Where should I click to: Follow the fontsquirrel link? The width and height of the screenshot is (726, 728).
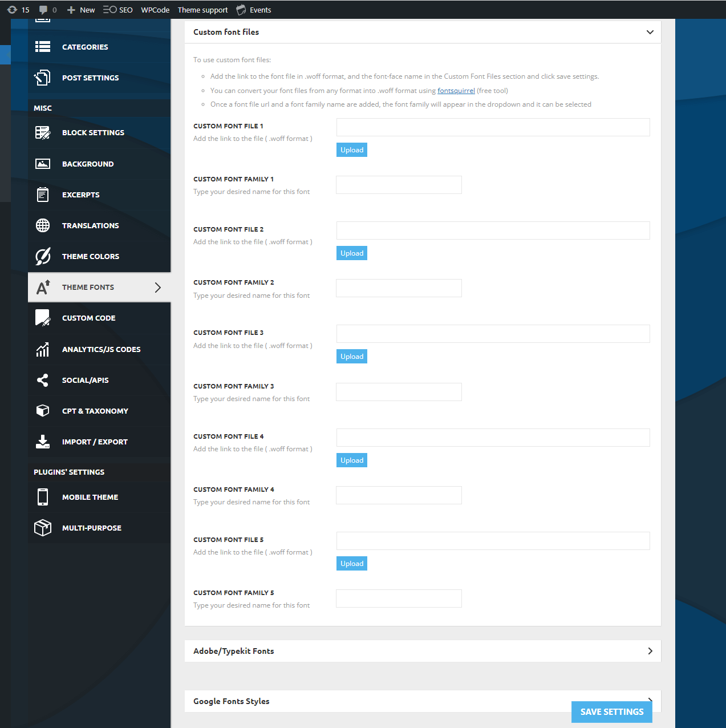click(x=456, y=91)
